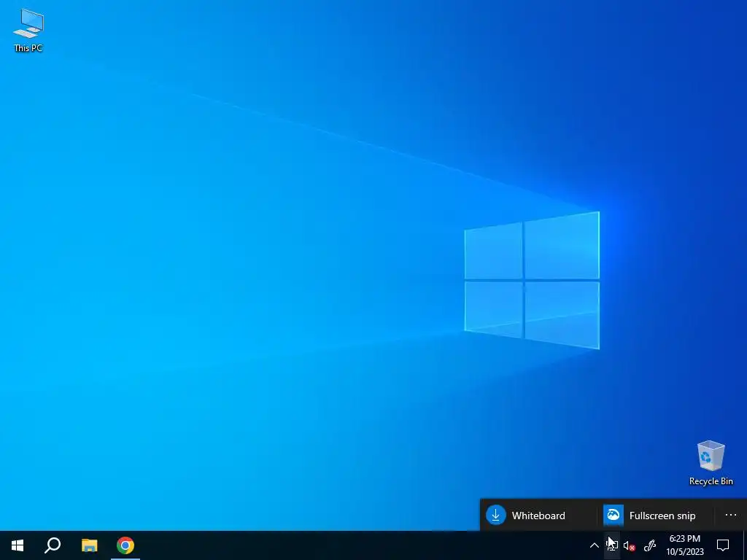
Task: Select the Recycle Bin desktop icon
Action: (711, 463)
